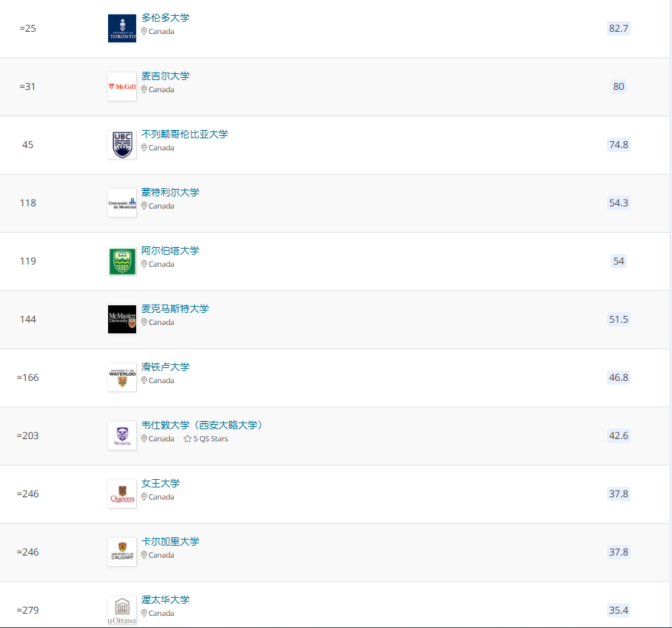This screenshot has height=628, width=672.
Task: Click the University of Waterloo logo
Action: coord(122,377)
